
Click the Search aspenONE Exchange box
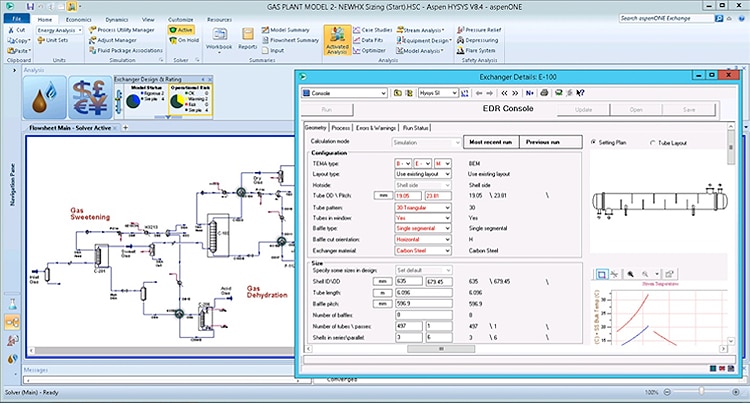(666, 18)
